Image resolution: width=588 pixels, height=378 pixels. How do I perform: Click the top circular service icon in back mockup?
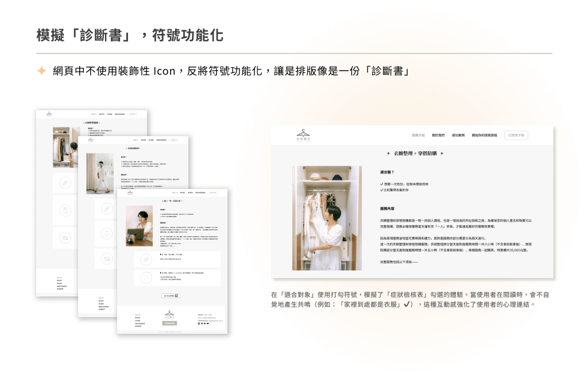66,182
